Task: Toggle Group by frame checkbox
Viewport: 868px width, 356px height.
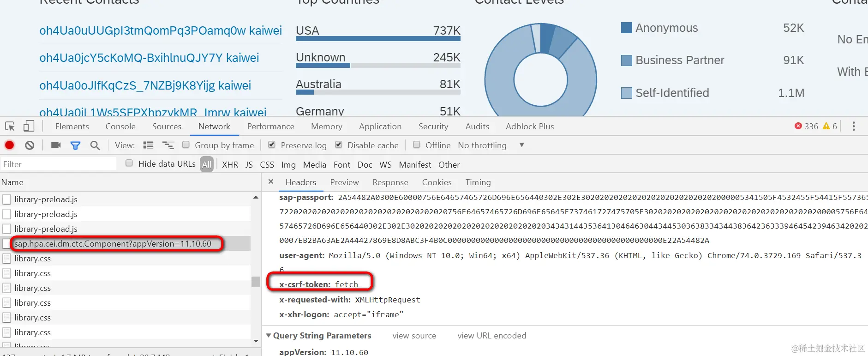Action: [x=186, y=145]
